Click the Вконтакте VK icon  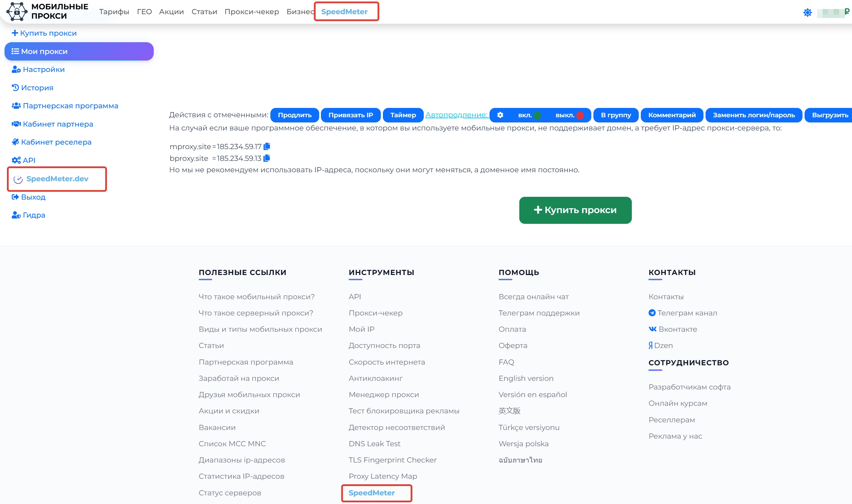pyautogui.click(x=652, y=329)
